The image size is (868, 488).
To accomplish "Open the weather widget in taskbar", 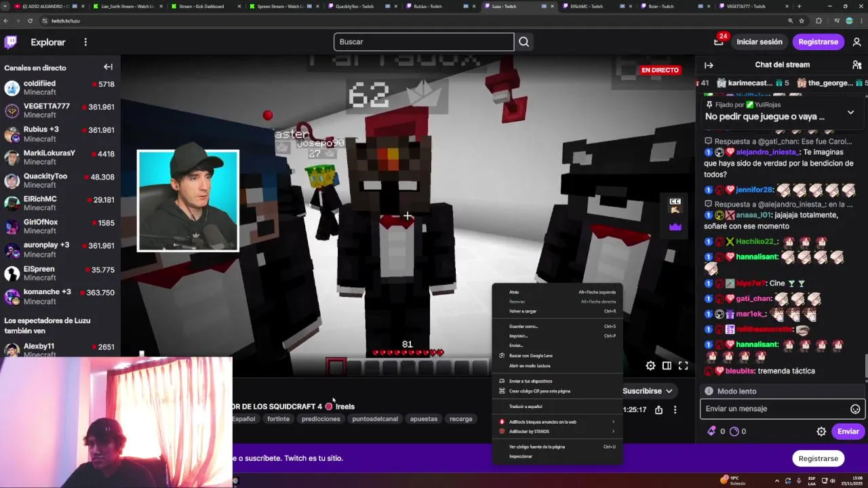I will pyautogui.click(x=734, y=480).
